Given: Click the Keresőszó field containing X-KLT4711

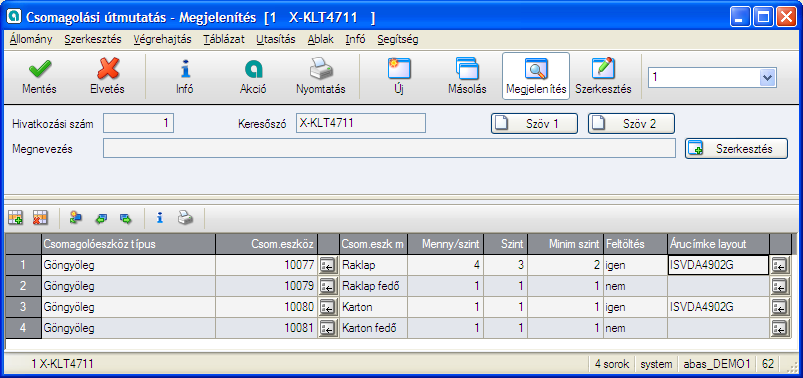Looking at the screenshot, I should 361,123.
